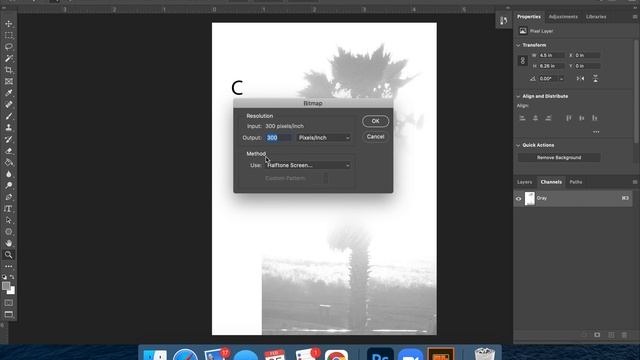Click the foreground color swatch
Viewport: 640px width, 360px height.
coord(6,286)
